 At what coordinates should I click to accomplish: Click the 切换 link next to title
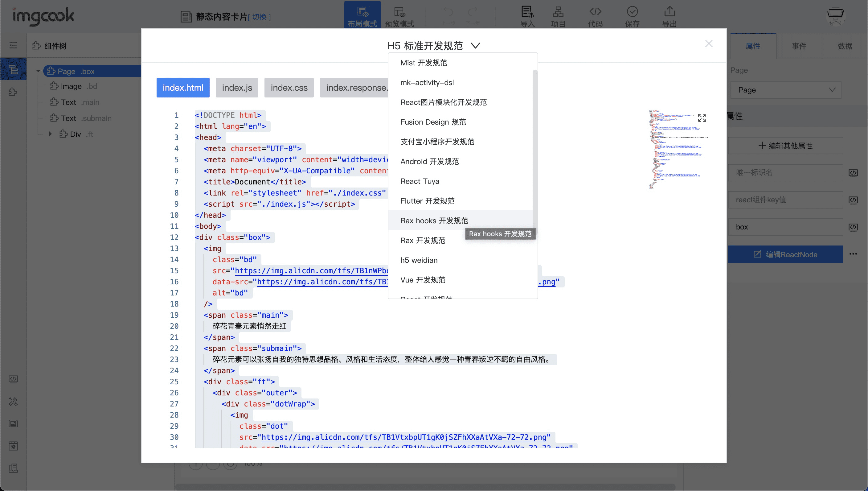[259, 17]
